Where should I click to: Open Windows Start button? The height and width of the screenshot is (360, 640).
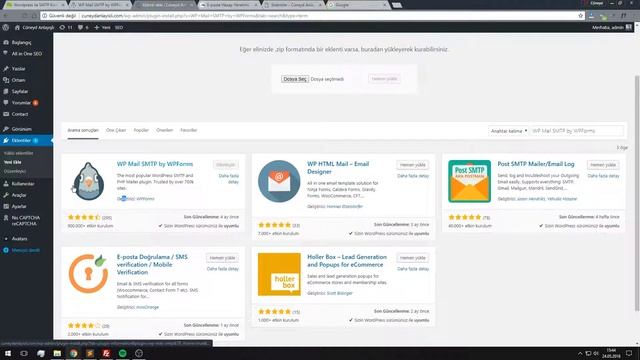pos(8,353)
